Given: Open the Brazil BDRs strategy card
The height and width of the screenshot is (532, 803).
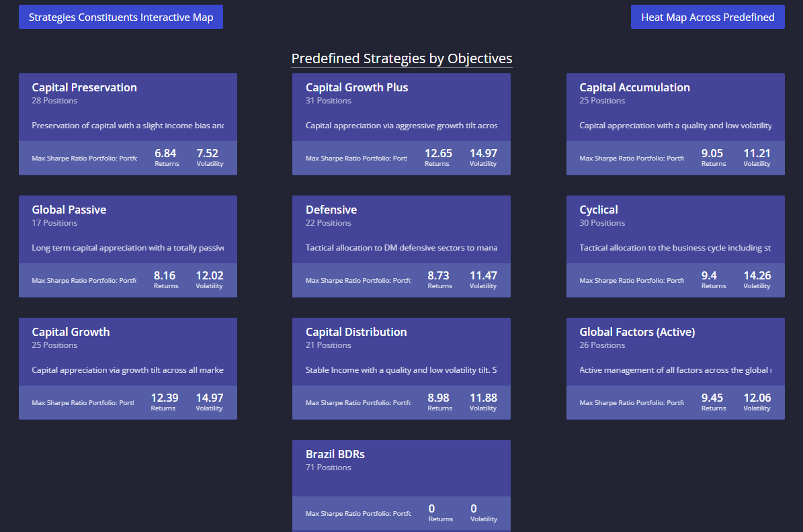Looking at the screenshot, I should click(402, 486).
